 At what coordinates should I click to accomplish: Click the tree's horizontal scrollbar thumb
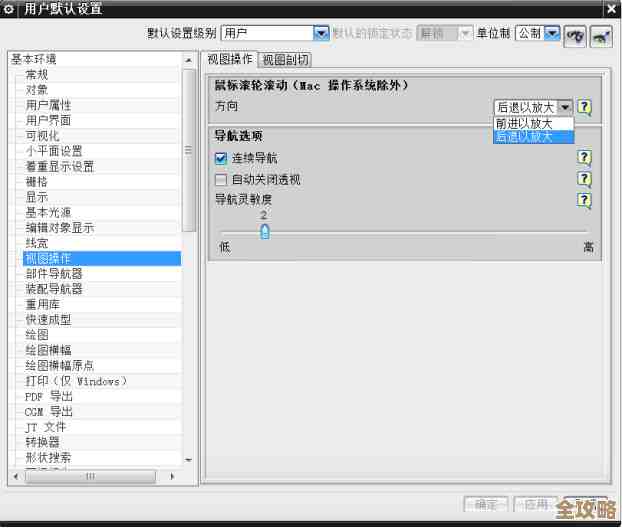pyautogui.click(x=90, y=476)
